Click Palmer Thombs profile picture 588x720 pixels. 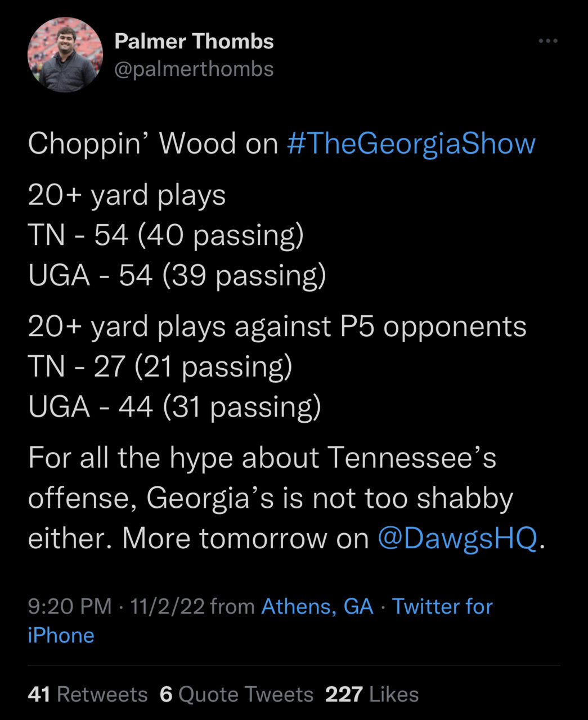65,55
